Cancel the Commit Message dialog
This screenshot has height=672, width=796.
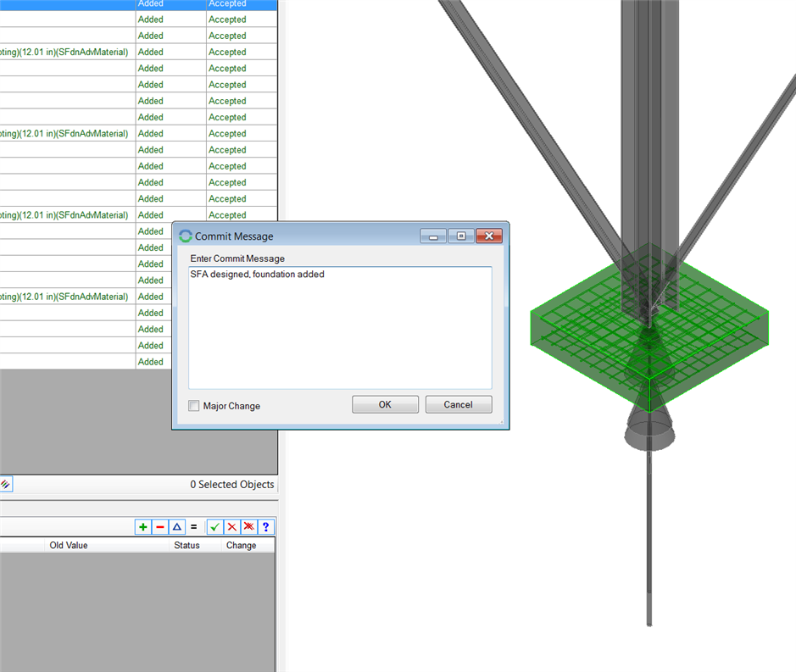tap(458, 405)
